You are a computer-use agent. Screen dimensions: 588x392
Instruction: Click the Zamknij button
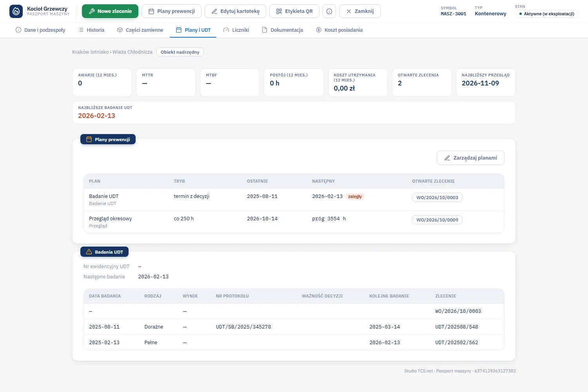click(360, 11)
